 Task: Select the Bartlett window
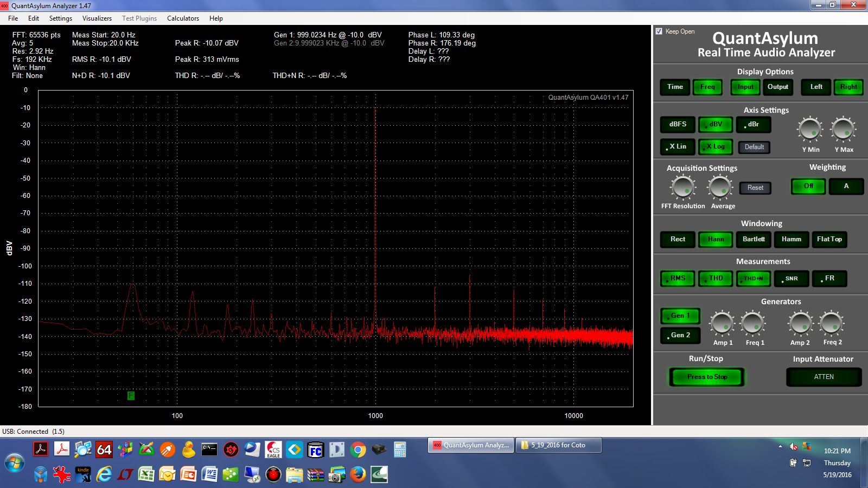[754, 239]
